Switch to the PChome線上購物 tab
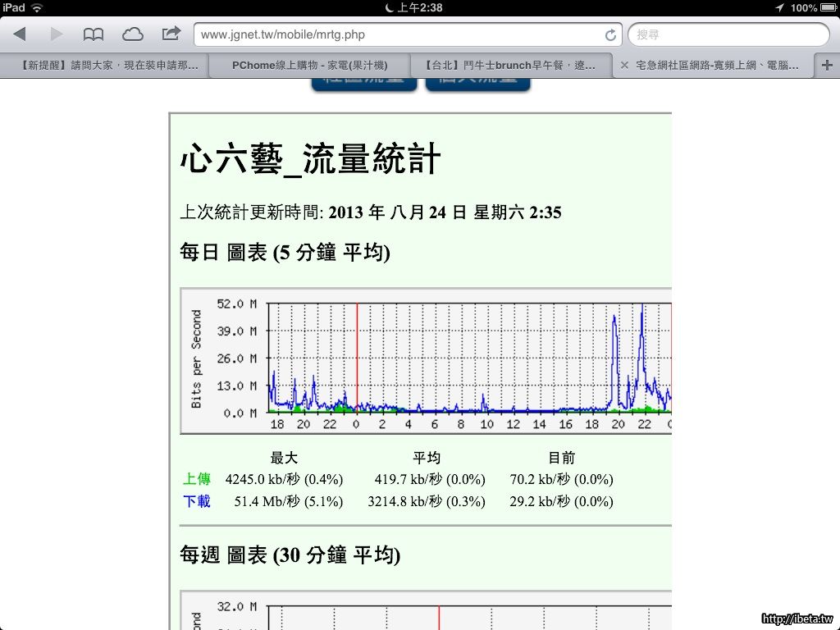Image resolution: width=840 pixels, height=630 pixels. click(x=309, y=66)
